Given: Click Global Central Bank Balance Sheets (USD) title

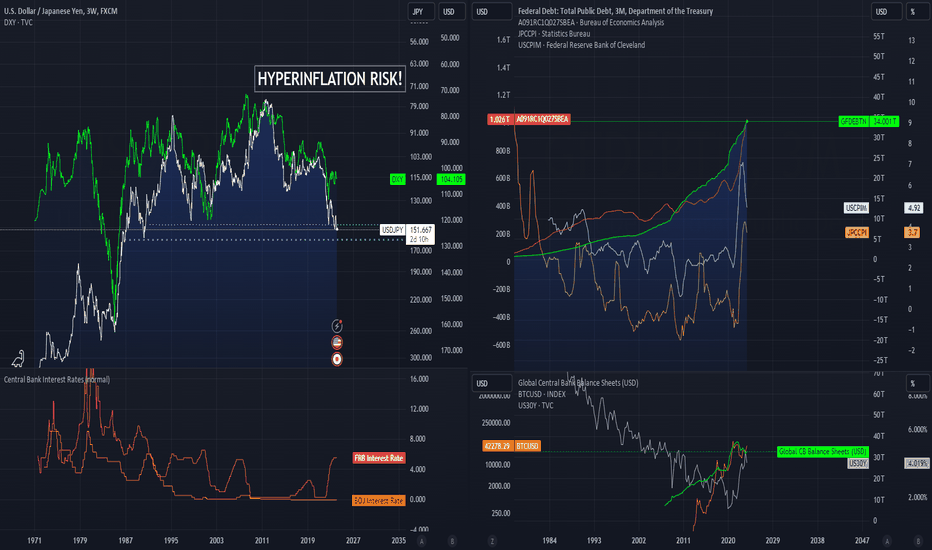Looking at the screenshot, I should tap(578, 383).
